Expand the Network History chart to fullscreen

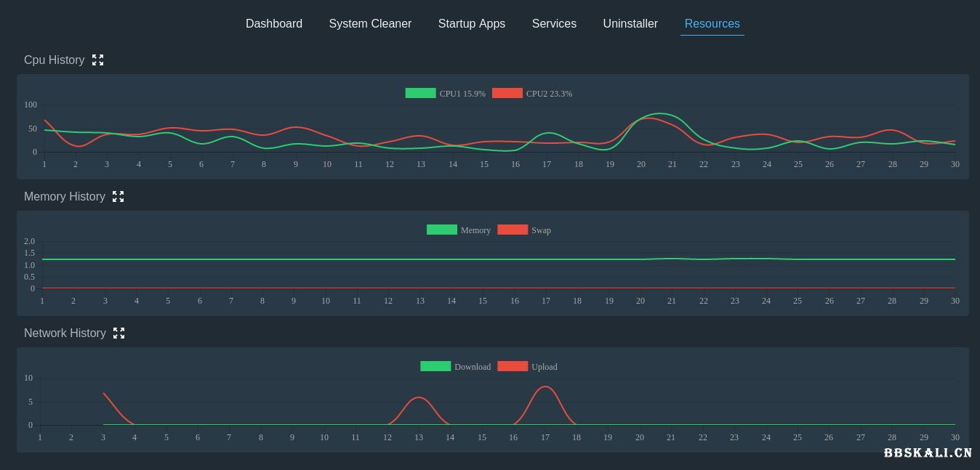[119, 333]
